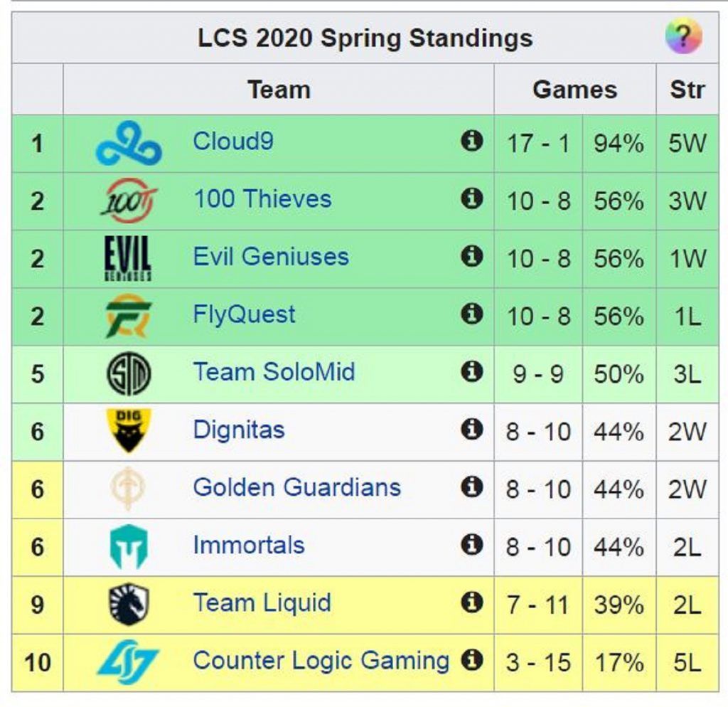The height and width of the screenshot is (707, 728).
Task: Open the Evil Geniuses team link
Action: 270,257
